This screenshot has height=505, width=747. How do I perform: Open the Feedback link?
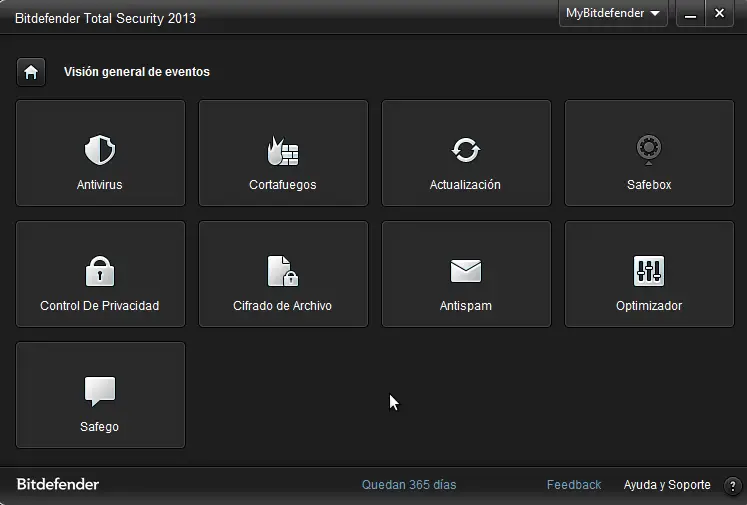point(574,485)
